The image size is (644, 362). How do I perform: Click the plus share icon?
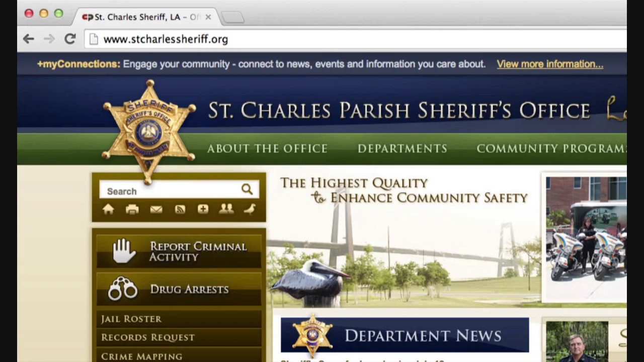click(203, 209)
